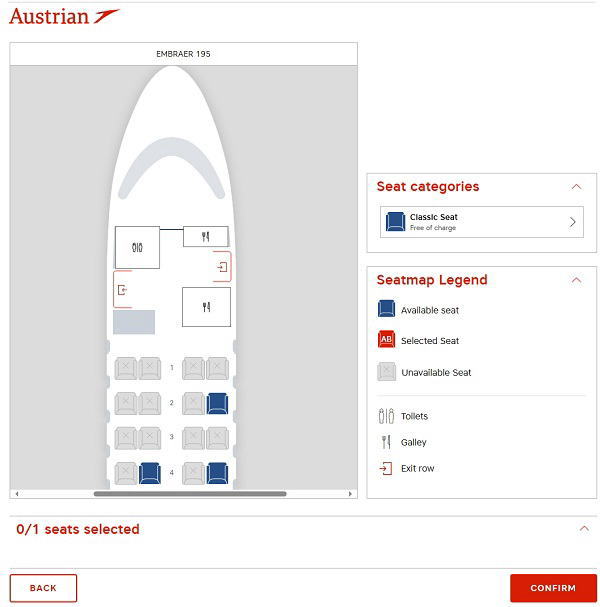Click the seat map horizontal scrollbar thumb
The height and width of the screenshot is (607, 600).
coord(190,494)
